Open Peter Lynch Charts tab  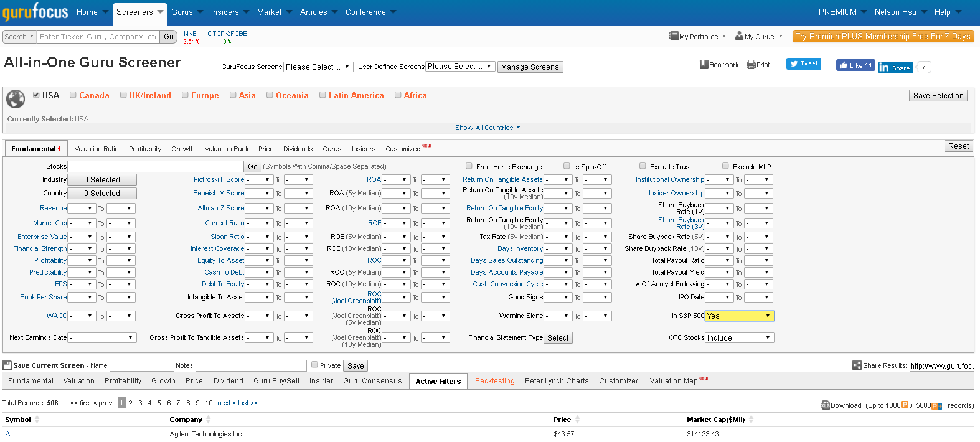[557, 381]
